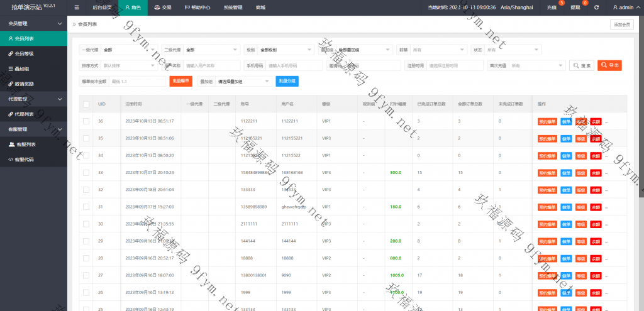The image size is (644, 311).
Task: Tick the checkbox for UID 29
Action: click(x=86, y=241)
